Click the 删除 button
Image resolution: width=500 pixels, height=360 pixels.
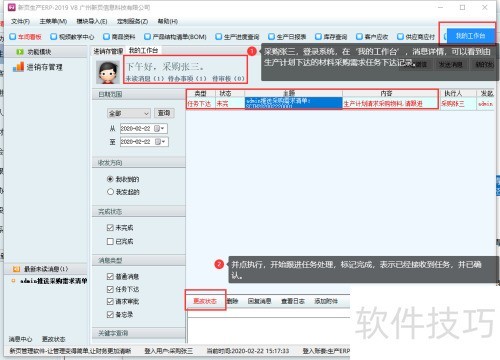coord(232,301)
